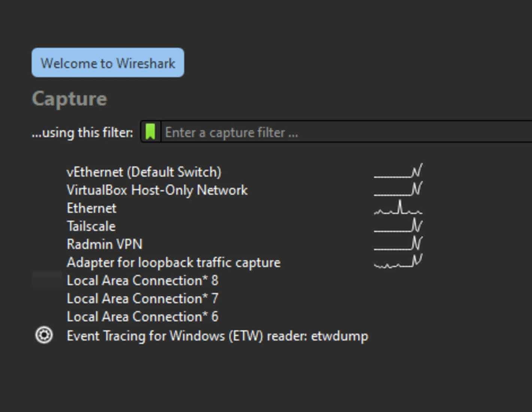Select Adapter for loopback traffic capture
Viewport: 532px width, 412px height.
tap(173, 262)
